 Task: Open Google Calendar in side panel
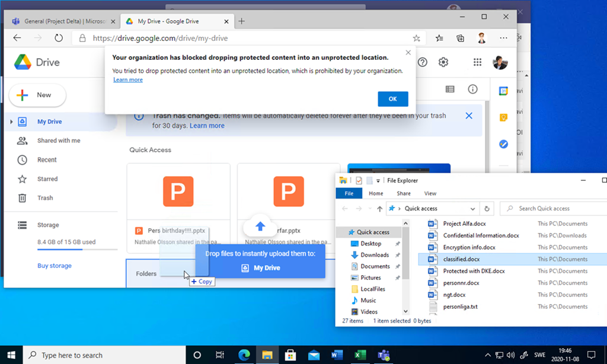tap(503, 91)
